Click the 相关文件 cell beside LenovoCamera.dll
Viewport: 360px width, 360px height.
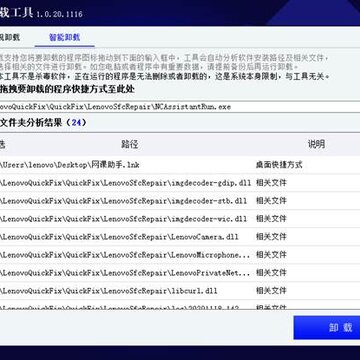click(271, 237)
